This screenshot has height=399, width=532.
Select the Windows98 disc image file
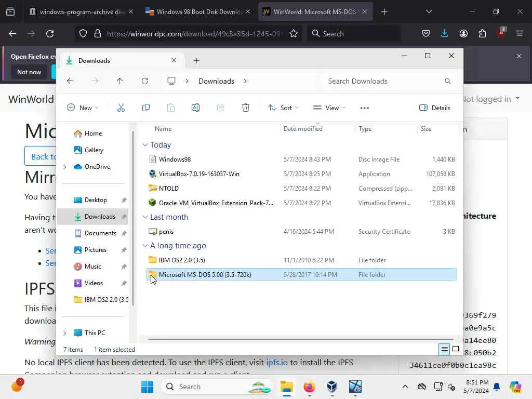[302, 159]
